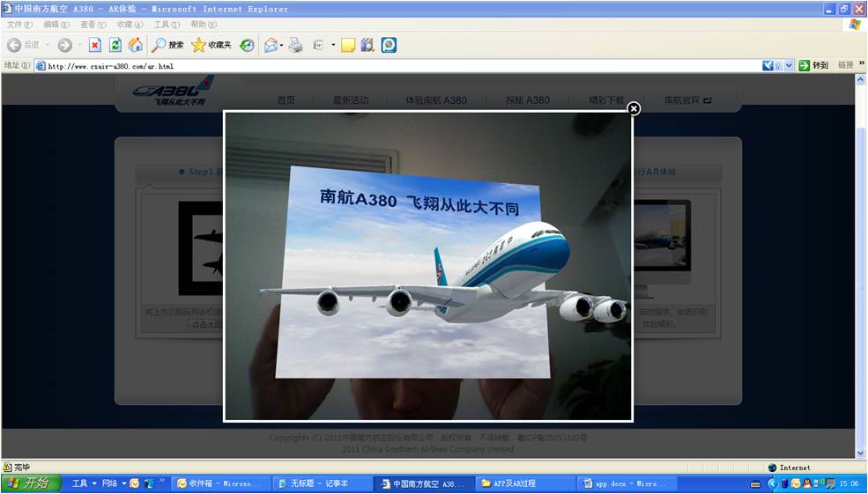Expand hidden system tray icons arrow
Image resolution: width=868 pixels, height=494 pixels.
coord(772,484)
